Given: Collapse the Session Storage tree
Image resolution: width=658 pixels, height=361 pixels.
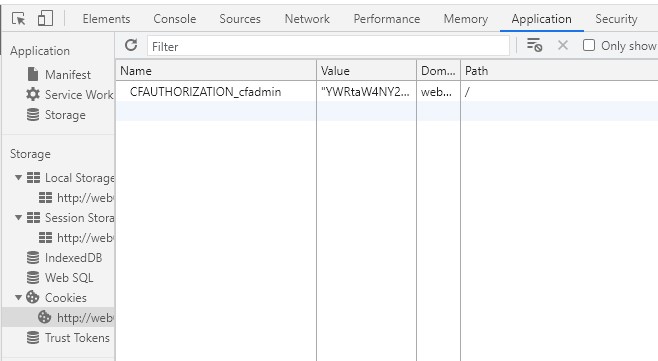Looking at the screenshot, I should coord(18,217).
